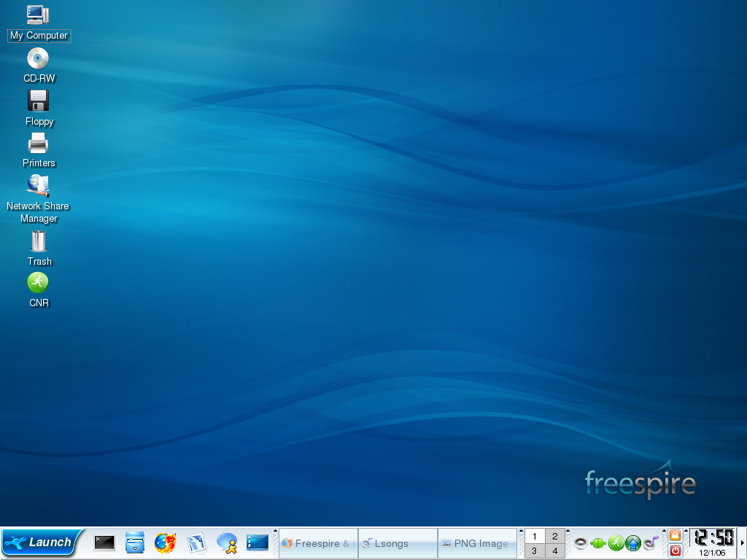Expand the quick launch area arrow
Image resolution: width=747 pixels, height=560 pixels.
point(275,531)
